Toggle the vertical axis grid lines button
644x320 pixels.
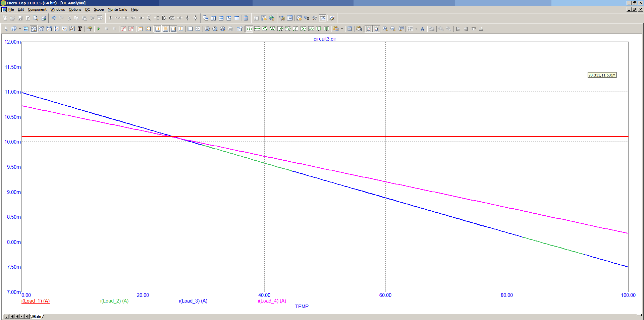click(x=173, y=29)
